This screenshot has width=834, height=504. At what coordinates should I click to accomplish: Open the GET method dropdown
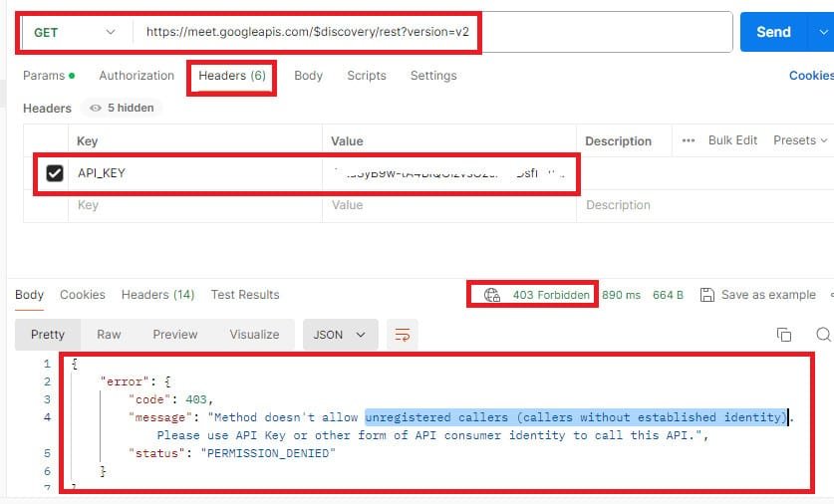(x=75, y=32)
